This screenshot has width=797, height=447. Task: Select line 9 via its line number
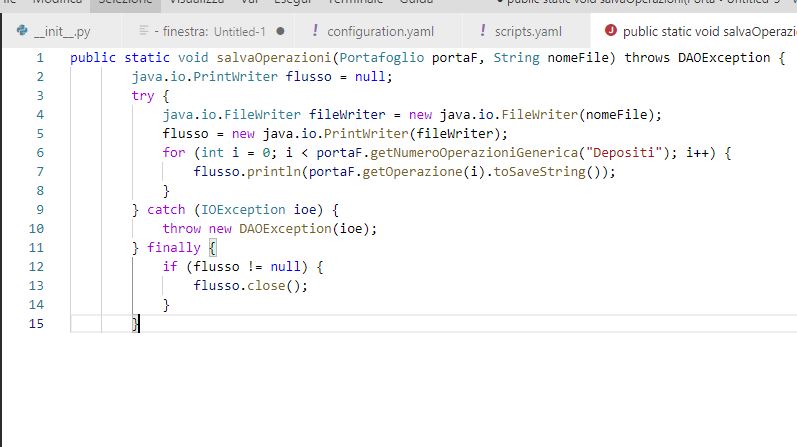(40, 209)
